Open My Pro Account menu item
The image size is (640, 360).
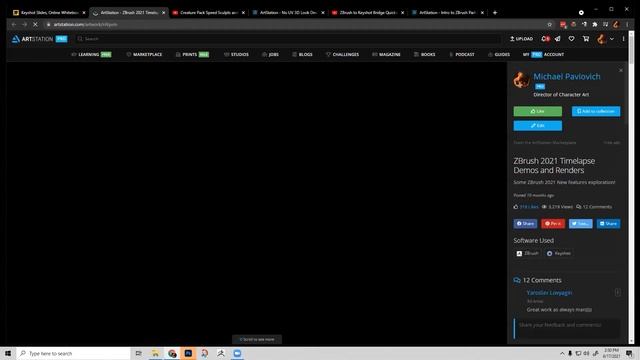[x=543, y=54]
